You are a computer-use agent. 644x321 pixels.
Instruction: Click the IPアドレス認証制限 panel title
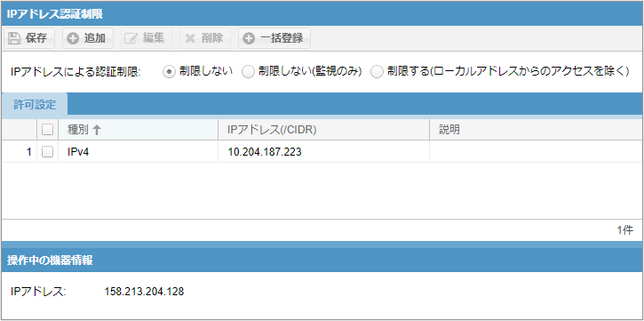click(x=54, y=14)
